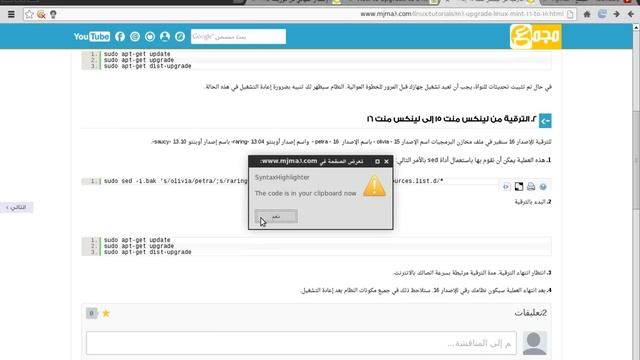Screen dimensions: 640x360
Task: Click the right-pointing arrow navigation button
Action: tap(616, 14)
